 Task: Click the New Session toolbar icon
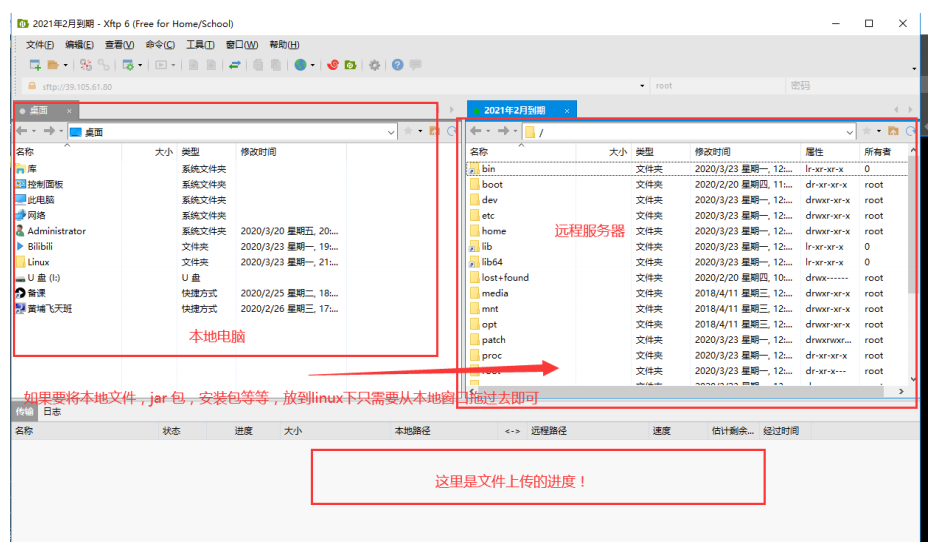(x=35, y=65)
